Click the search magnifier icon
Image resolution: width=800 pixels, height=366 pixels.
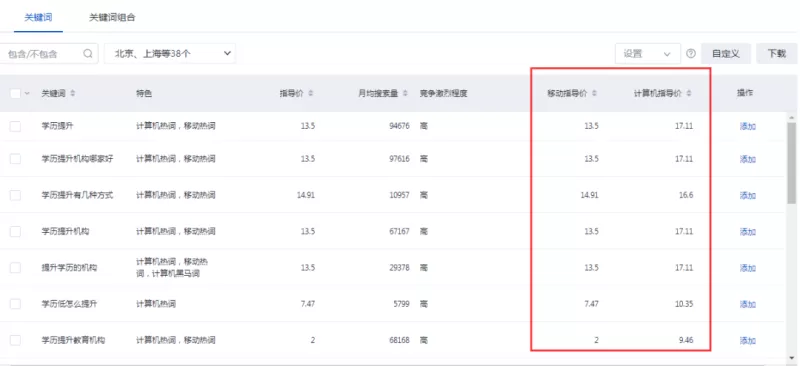point(88,53)
